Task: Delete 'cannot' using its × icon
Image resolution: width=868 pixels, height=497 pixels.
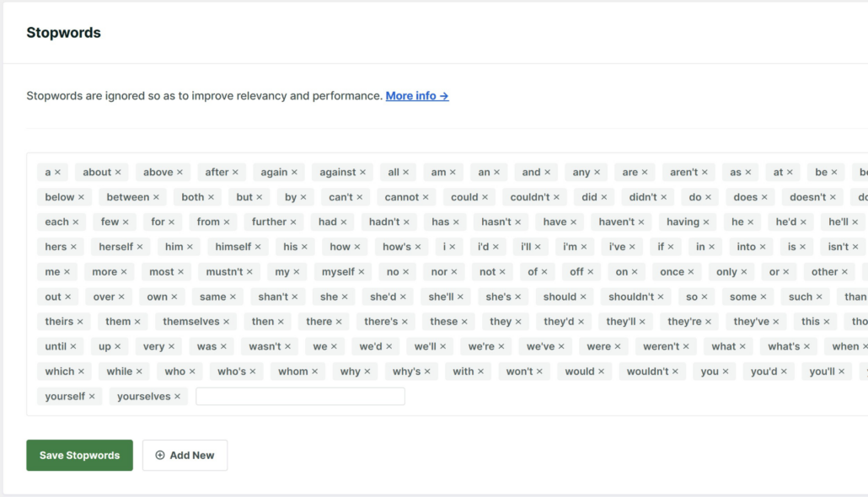Action: coord(426,197)
